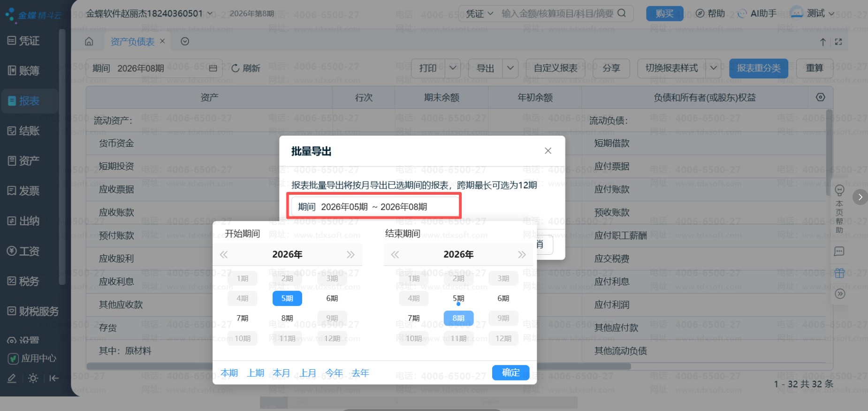
Task: Click the horizontal table scrollbar
Action: point(358,366)
